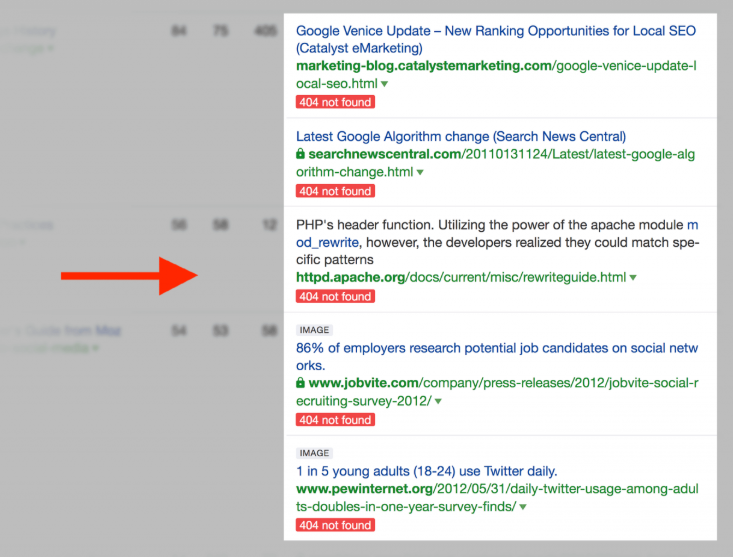Click IMAGE tag above 1 in 5 young adults
The height and width of the screenshot is (557, 733).
coord(314,453)
